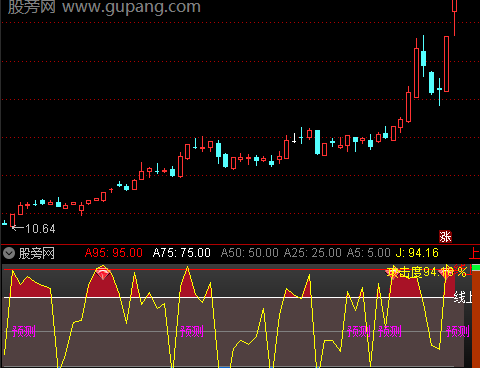Select the A95: 95.00 indicator value

click(x=114, y=253)
